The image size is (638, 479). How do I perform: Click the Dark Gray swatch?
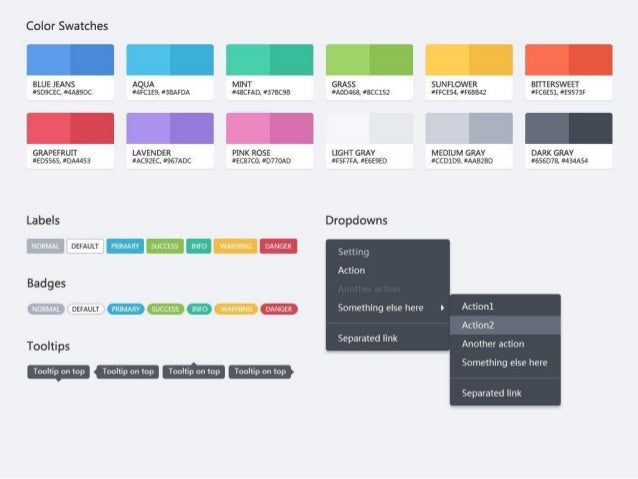click(x=568, y=140)
